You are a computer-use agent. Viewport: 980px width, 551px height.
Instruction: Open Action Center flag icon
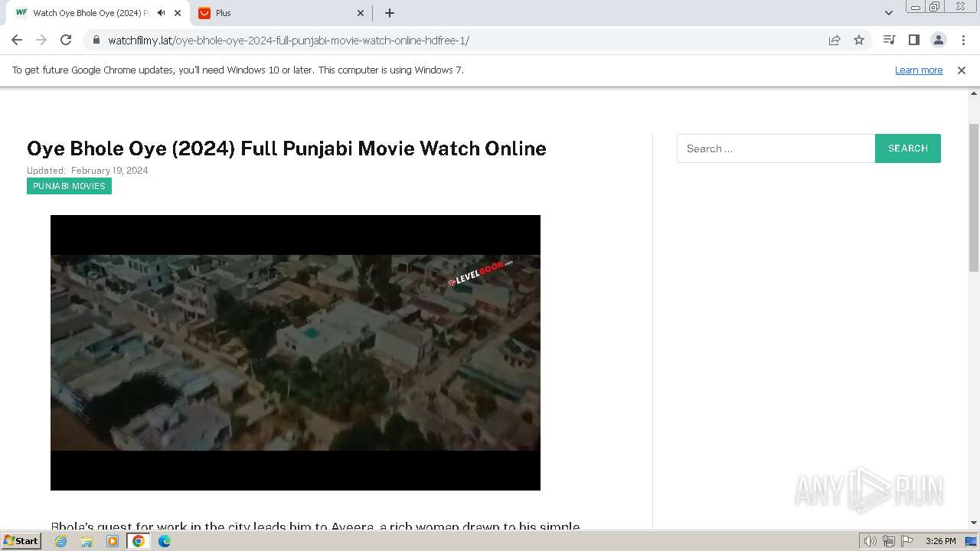tap(907, 541)
